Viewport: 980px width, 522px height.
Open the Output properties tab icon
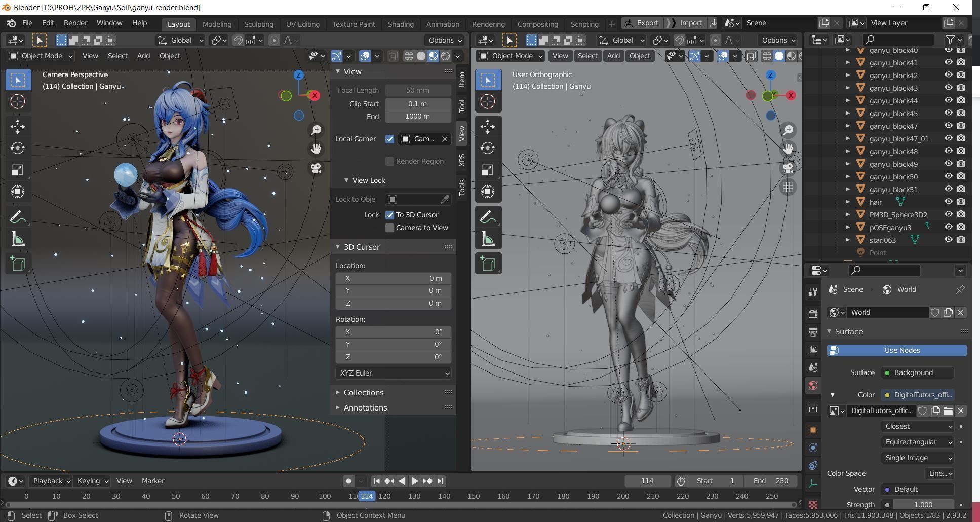813,332
